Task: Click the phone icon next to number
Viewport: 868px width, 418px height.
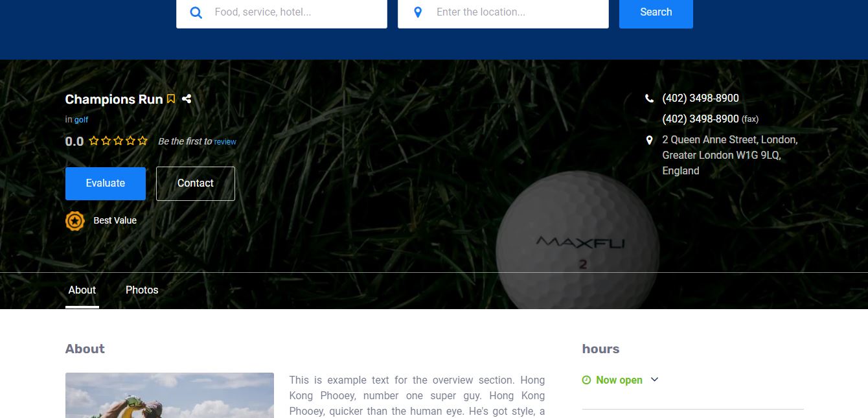Action: 649,99
